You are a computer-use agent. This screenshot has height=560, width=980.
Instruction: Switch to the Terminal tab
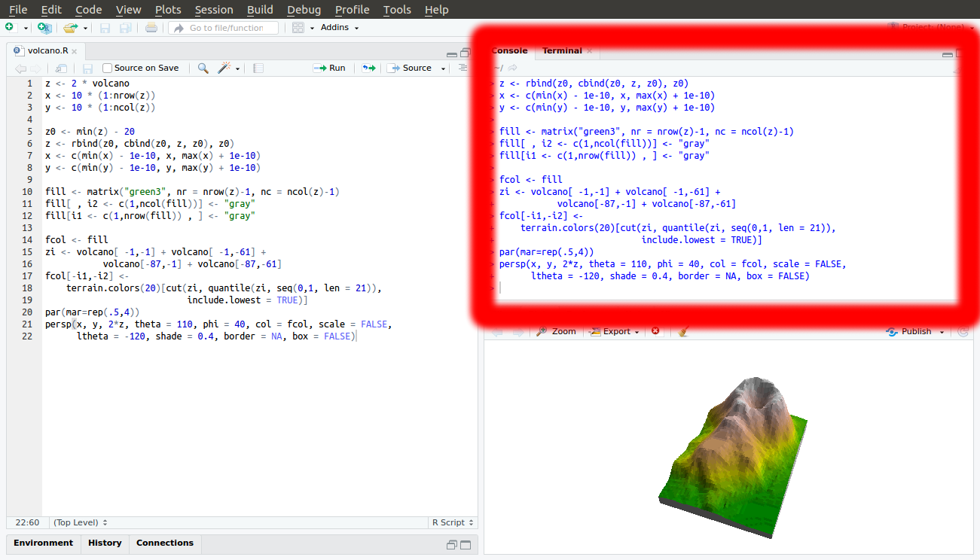point(563,50)
